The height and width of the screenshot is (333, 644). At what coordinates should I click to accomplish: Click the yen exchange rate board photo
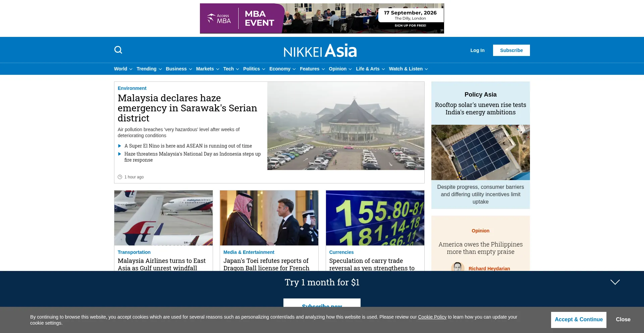tap(375, 218)
